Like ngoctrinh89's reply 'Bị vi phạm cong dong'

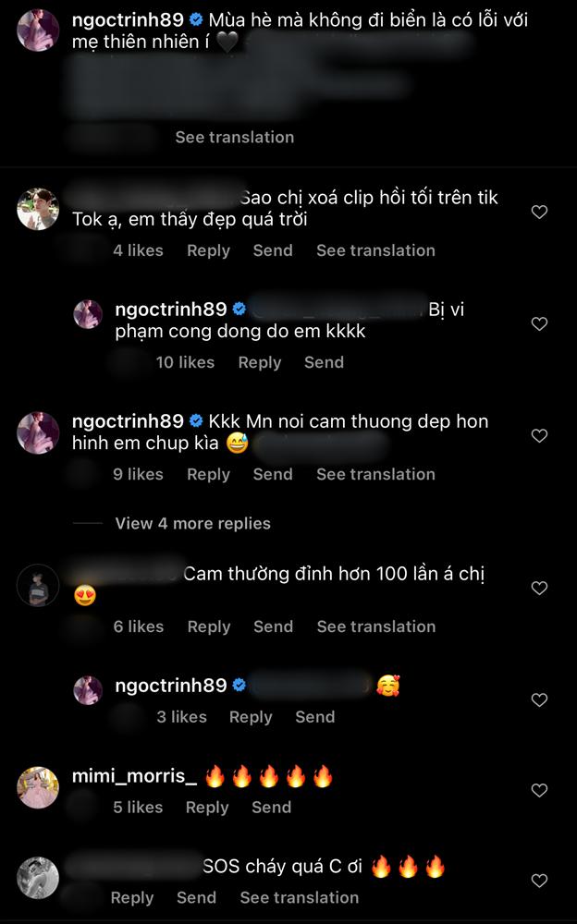tap(539, 324)
